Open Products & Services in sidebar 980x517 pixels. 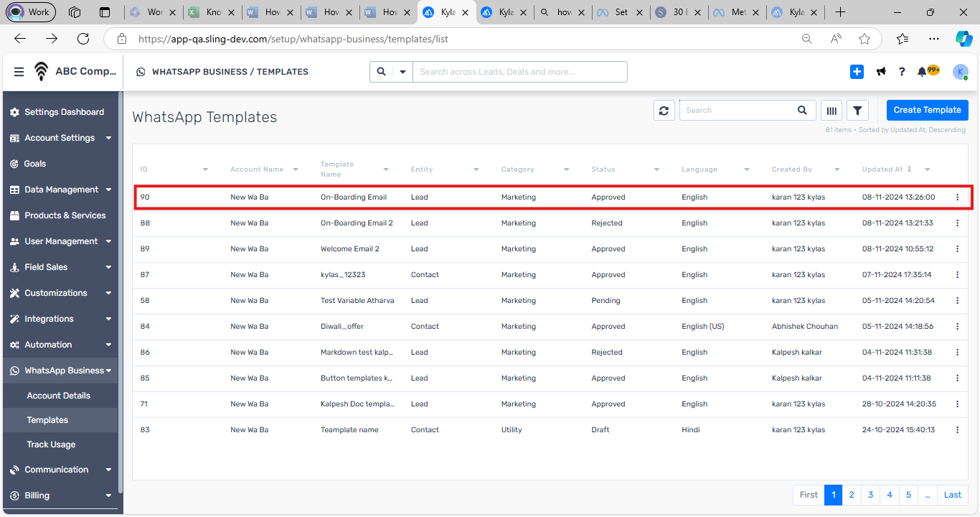coord(60,215)
